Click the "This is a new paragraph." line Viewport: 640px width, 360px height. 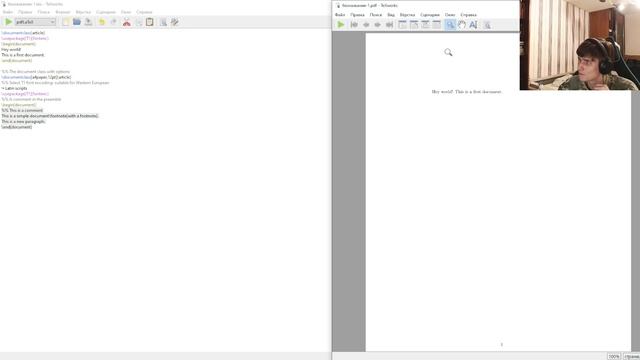23,122
